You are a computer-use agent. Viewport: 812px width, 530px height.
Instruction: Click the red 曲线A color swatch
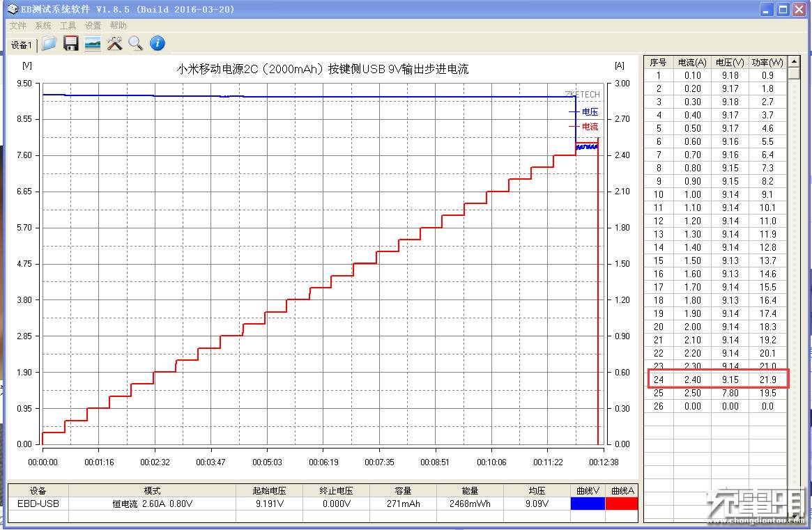(x=622, y=504)
